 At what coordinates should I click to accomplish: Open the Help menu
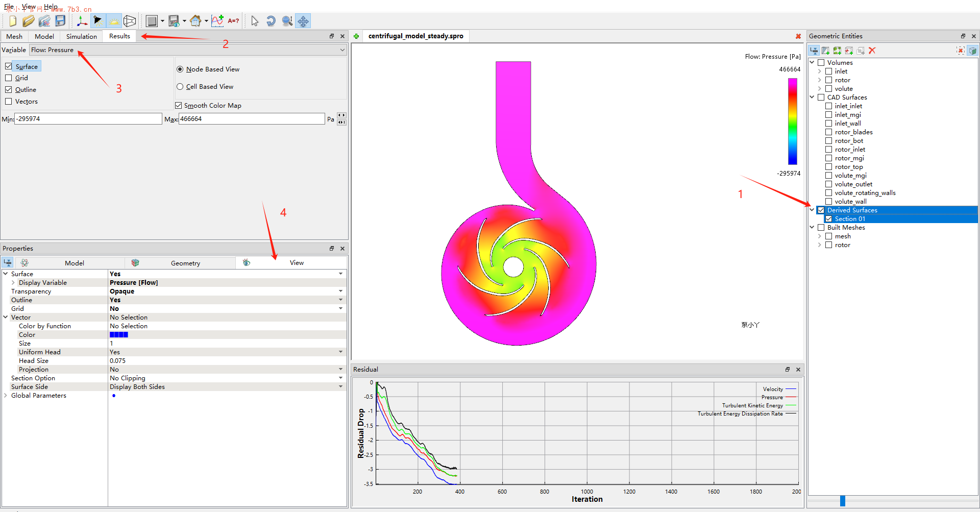click(51, 7)
